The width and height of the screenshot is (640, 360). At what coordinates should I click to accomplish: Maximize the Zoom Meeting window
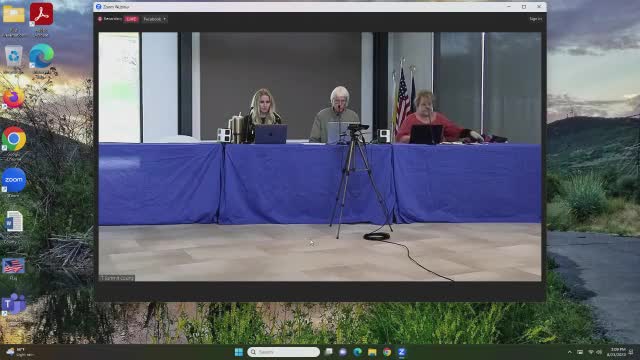click(x=524, y=7)
